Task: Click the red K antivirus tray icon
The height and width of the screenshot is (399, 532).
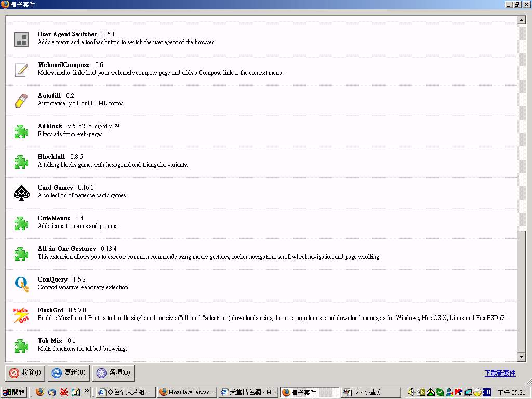Action: pos(459,392)
